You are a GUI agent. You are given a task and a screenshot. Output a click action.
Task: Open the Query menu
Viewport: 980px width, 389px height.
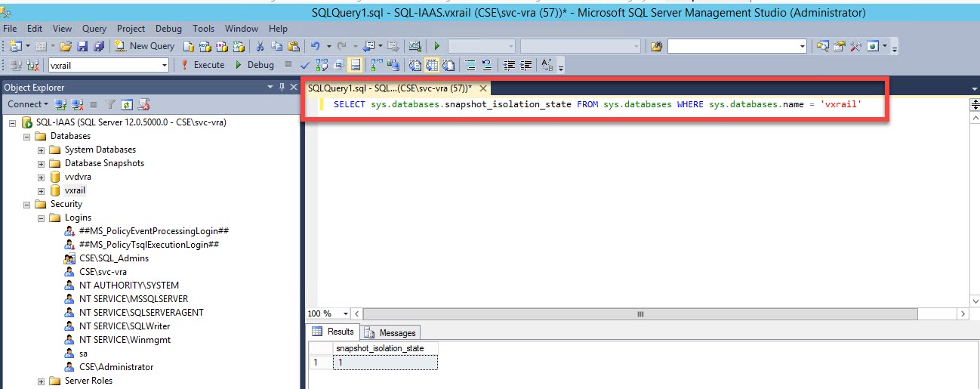point(94,29)
